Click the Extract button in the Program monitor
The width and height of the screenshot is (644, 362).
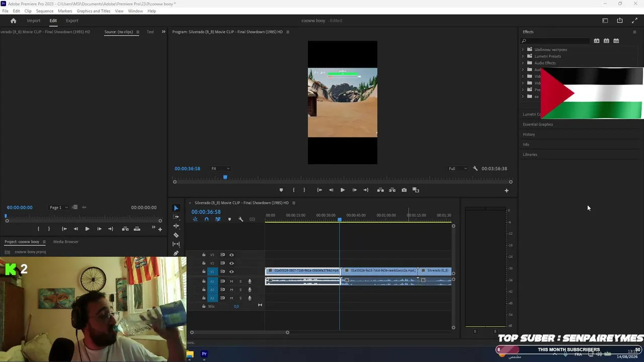(x=392, y=190)
